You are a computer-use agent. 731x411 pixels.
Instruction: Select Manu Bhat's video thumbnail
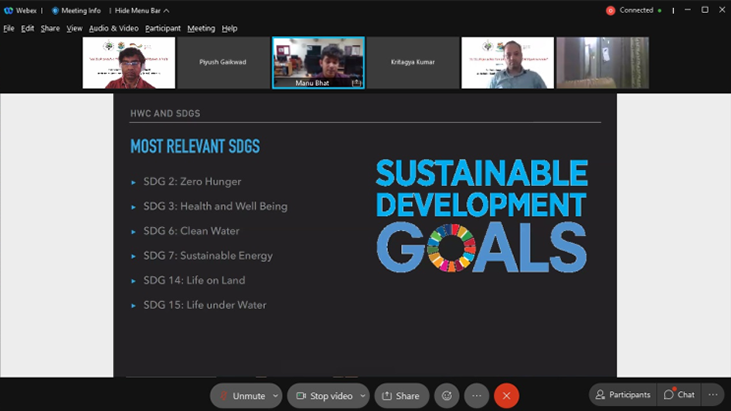pos(318,63)
